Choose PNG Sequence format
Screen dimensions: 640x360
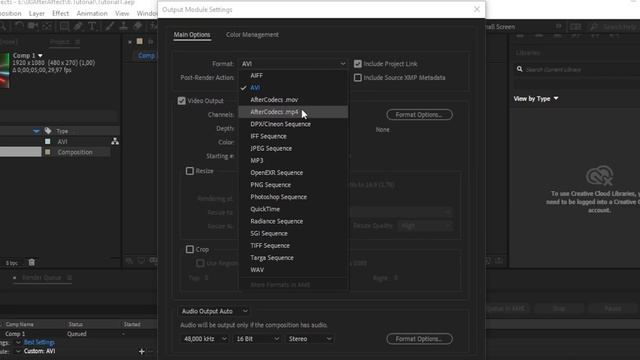pyautogui.click(x=293, y=185)
